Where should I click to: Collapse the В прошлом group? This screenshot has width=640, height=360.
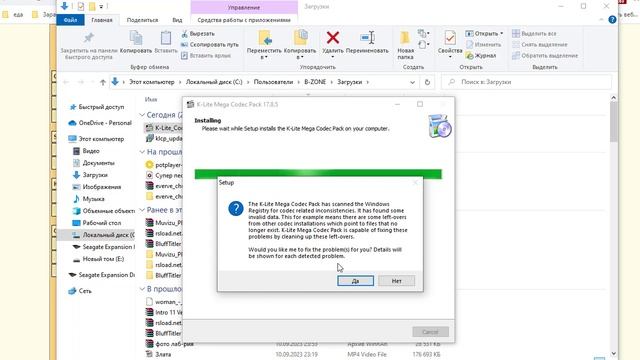(x=142, y=289)
